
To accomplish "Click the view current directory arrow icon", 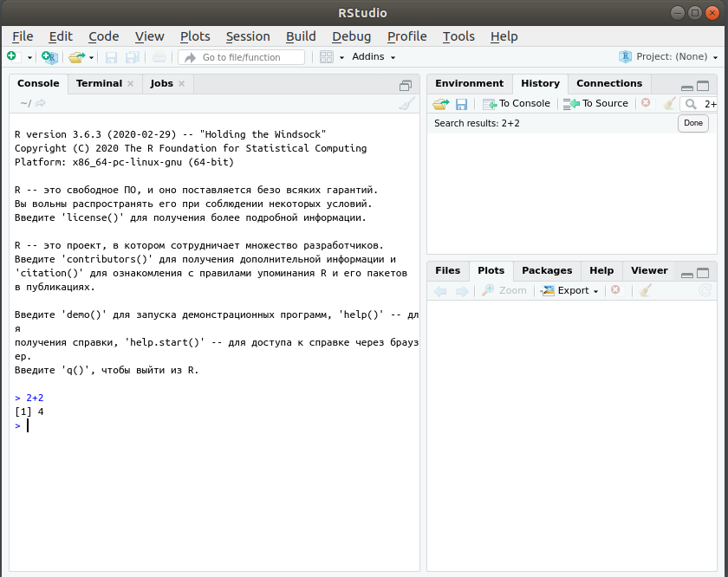I will point(41,103).
